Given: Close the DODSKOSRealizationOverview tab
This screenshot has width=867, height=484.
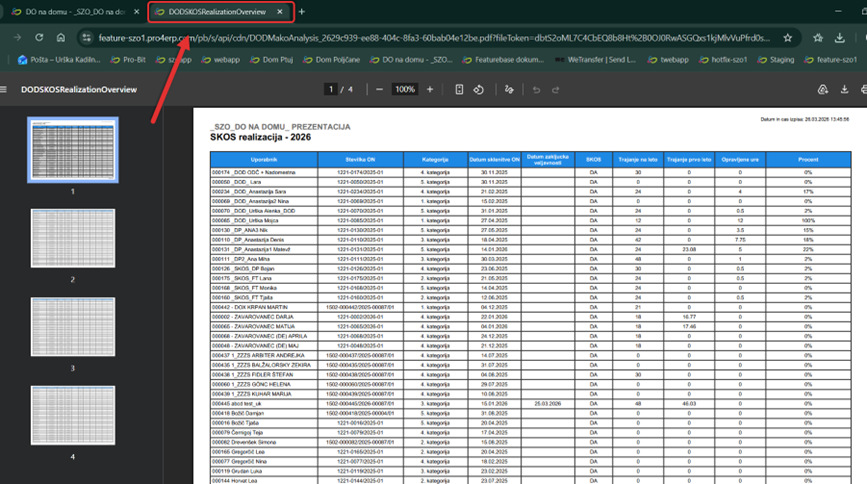Looking at the screenshot, I should click(280, 12).
